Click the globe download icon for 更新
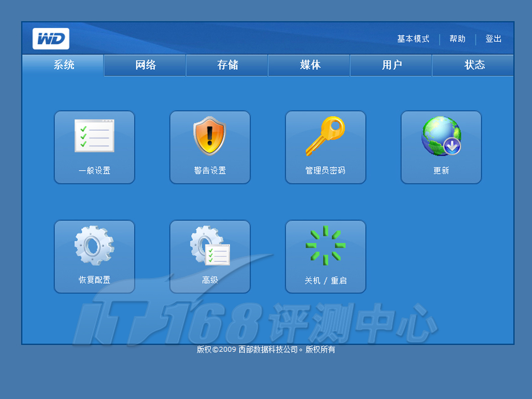532x399 pixels. (441, 136)
